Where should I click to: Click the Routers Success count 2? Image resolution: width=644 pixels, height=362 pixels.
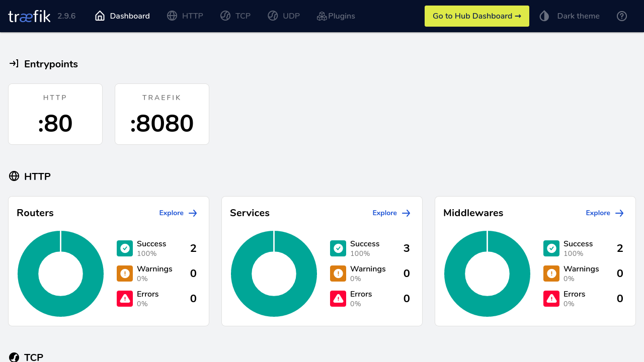click(x=193, y=248)
